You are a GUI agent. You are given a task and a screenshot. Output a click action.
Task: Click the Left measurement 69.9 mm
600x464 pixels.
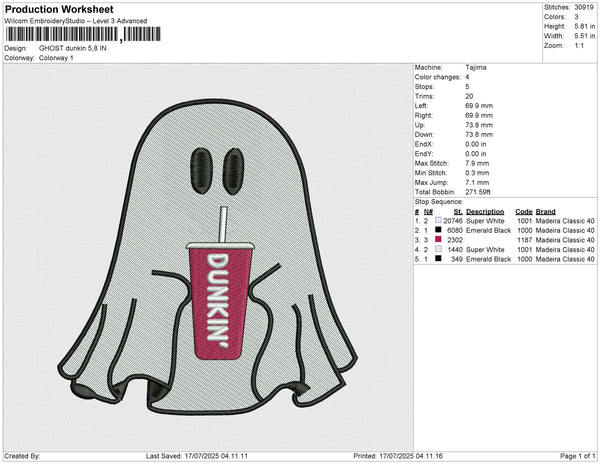pos(479,106)
